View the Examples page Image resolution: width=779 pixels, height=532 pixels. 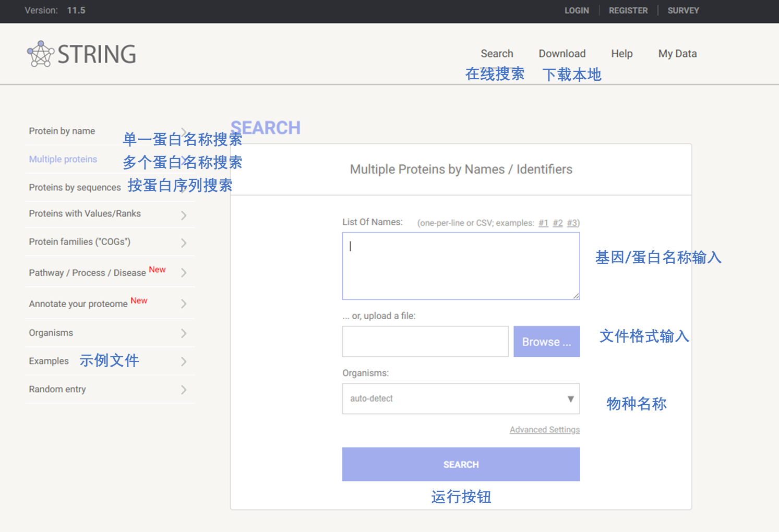pos(48,360)
